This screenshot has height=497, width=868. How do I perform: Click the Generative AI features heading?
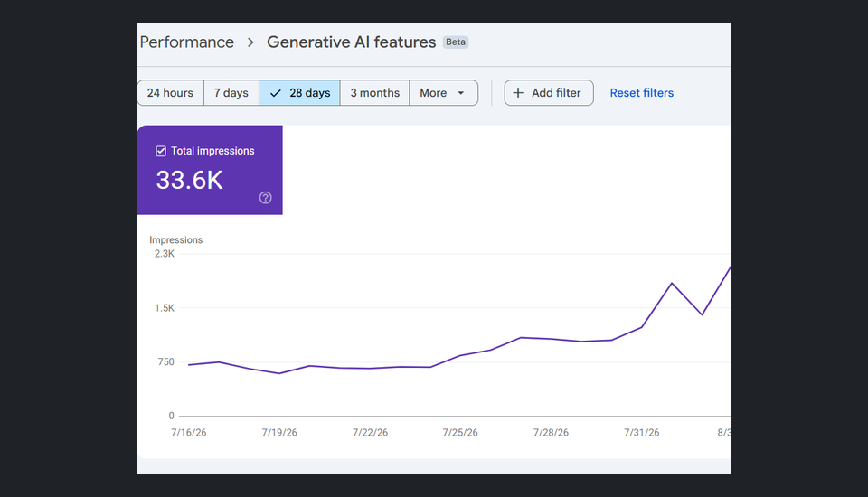352,42
